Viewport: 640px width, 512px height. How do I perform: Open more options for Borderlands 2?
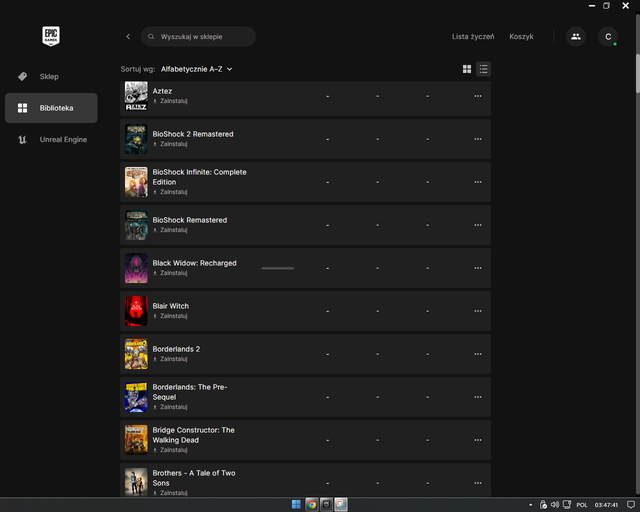tap(478, 354)
